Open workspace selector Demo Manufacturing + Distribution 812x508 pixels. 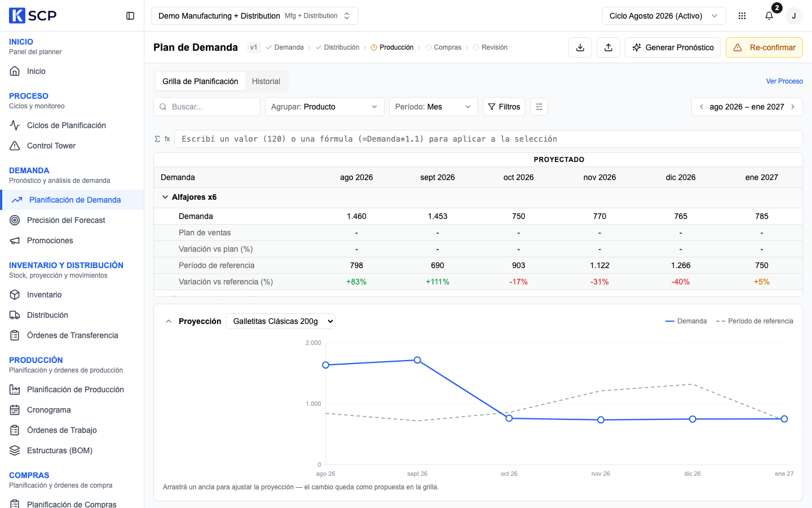[255, 16]
